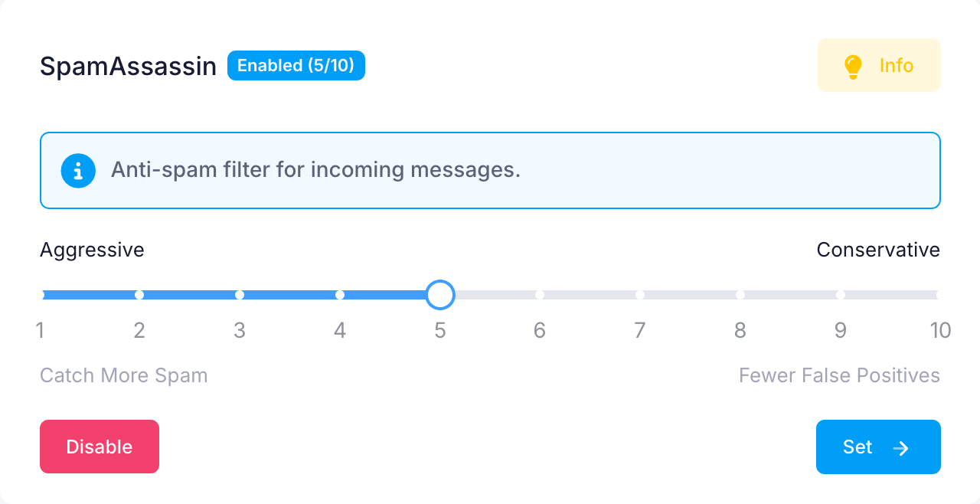
Task: Click the lightbulb icon in Info button
Action: (x=853, y=66)
